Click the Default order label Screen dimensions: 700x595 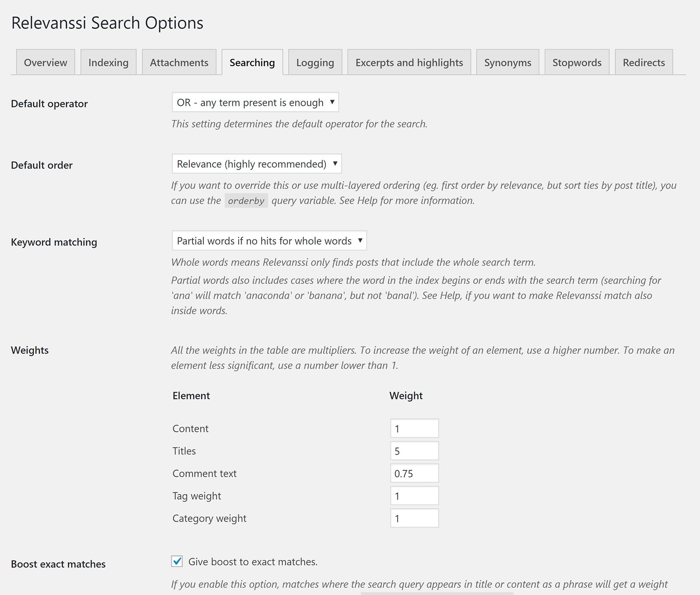click(x=42, y=165)
